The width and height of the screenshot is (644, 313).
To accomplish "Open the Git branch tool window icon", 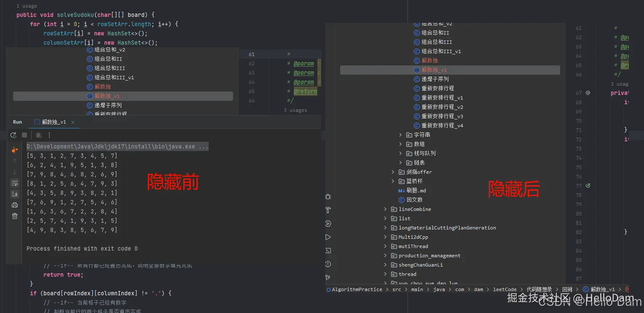I will tap(328, 278).
